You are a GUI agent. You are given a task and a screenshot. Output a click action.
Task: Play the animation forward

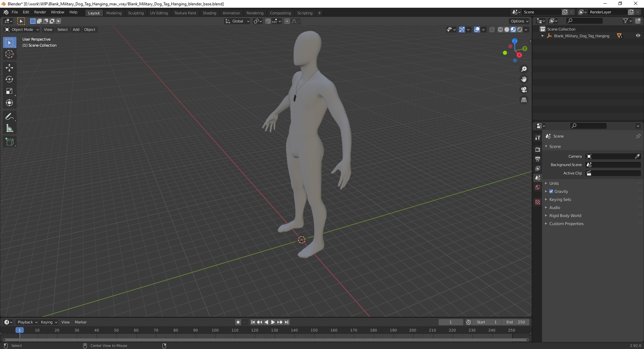[273, 322]
